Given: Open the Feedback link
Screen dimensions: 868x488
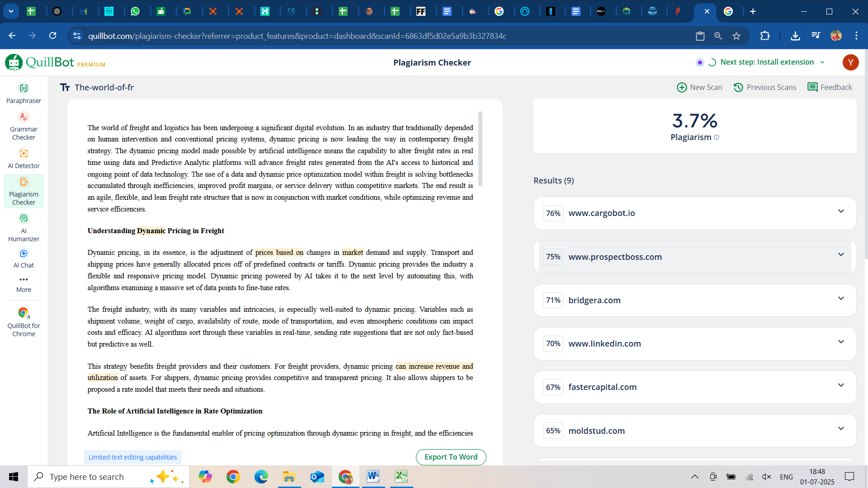Looking at the screenshot, I should click(x=830, y=87).
